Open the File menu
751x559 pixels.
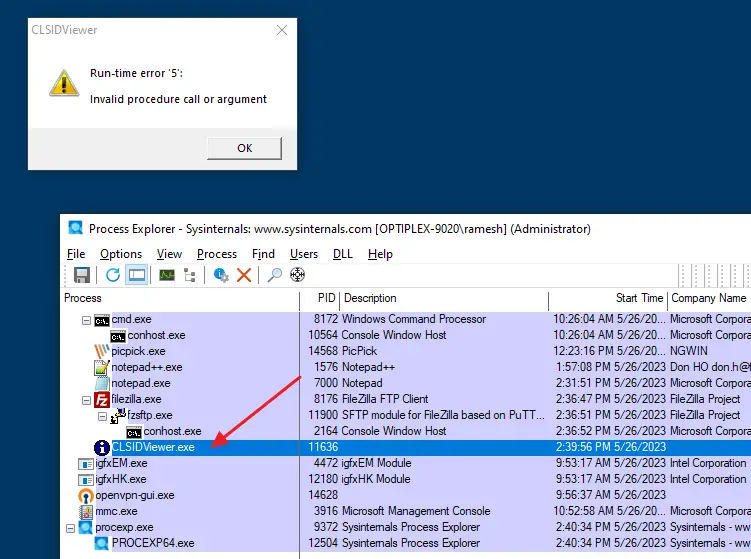[x=76, y=254]
